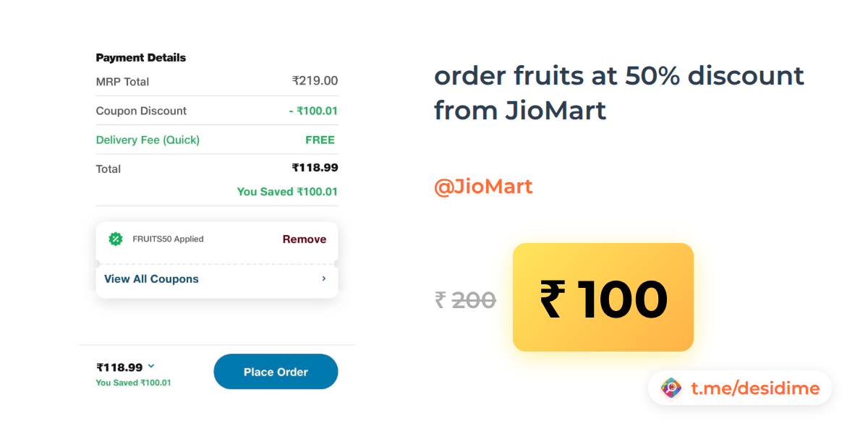Select the FRUITS50 Applied text

[x=168, y=239]
